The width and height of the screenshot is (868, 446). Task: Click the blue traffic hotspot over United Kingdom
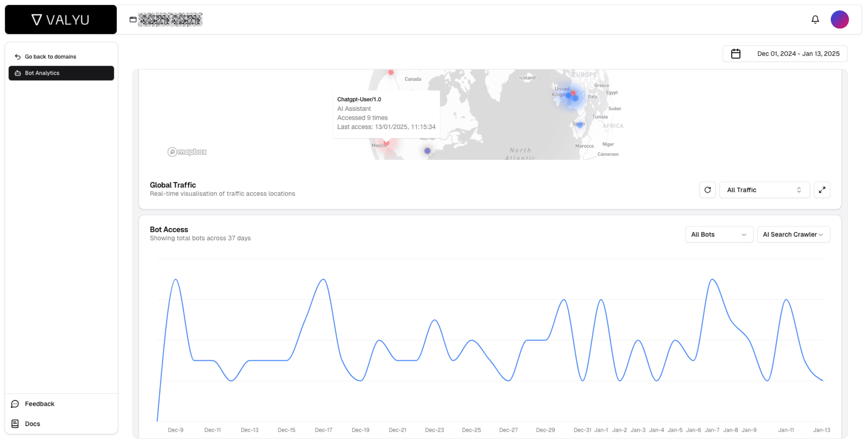click(572, 97)
